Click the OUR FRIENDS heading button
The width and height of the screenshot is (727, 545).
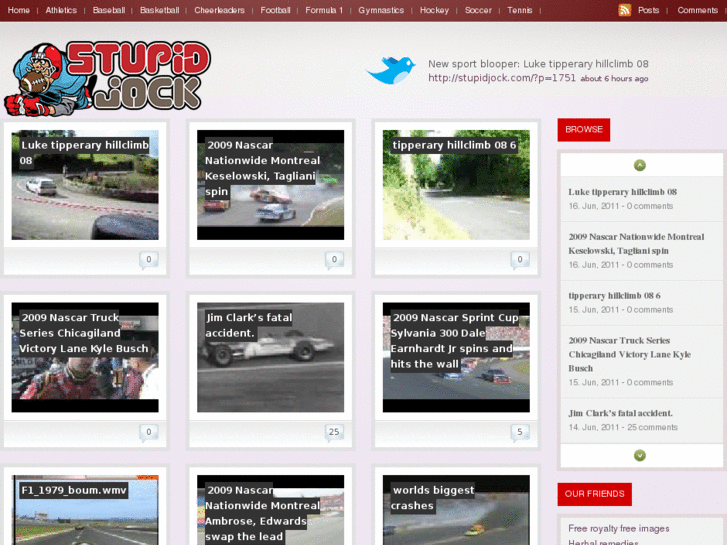tap(594, 494)
